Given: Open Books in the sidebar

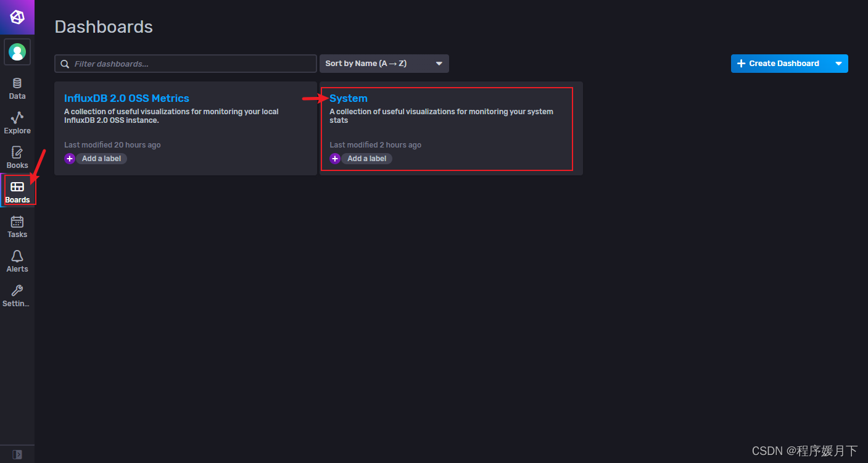Looking at the screenshot, I should [17, 157].
